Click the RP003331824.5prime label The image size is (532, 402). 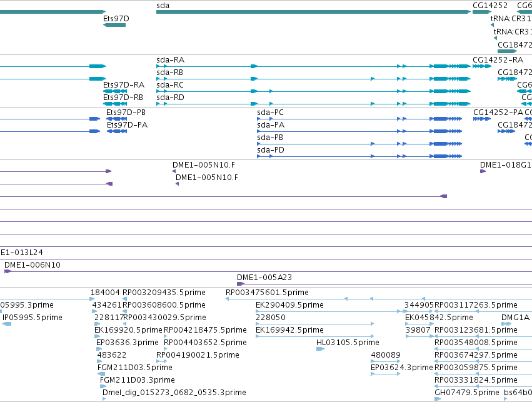click(476, 380)
